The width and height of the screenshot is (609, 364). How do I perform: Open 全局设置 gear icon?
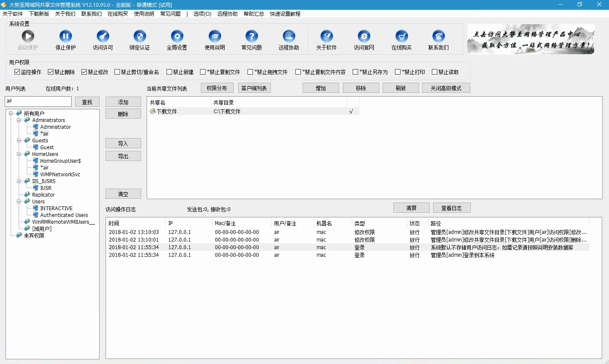177,36
